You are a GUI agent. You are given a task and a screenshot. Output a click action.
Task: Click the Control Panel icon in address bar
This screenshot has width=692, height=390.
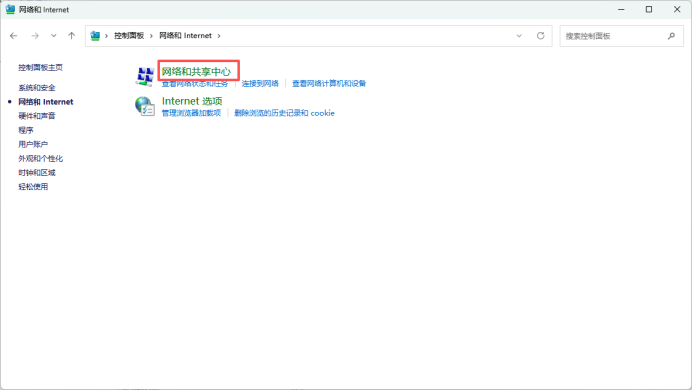point(95,36)
